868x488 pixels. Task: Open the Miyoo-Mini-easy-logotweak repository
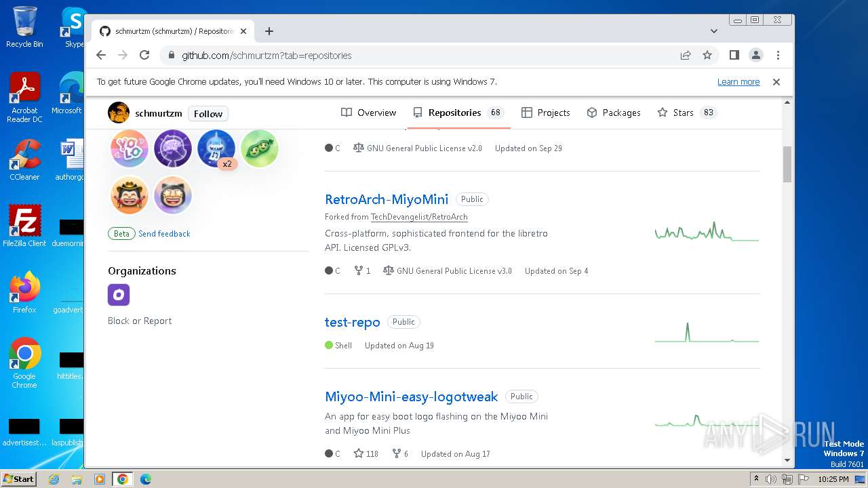coord(412,396)
